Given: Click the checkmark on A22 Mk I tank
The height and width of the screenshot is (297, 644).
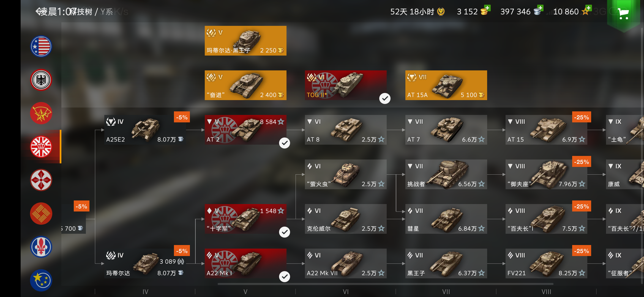Looking at the screenshot, I should tap(285, 277).
